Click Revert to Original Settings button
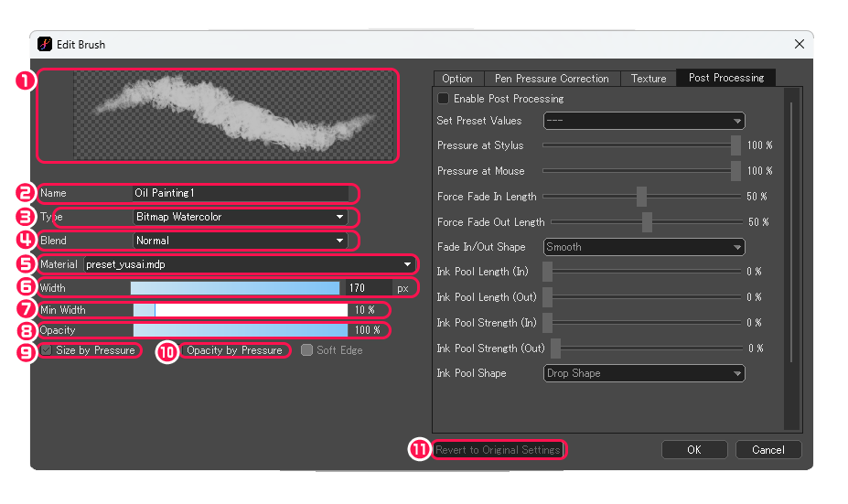 point(498,450)
